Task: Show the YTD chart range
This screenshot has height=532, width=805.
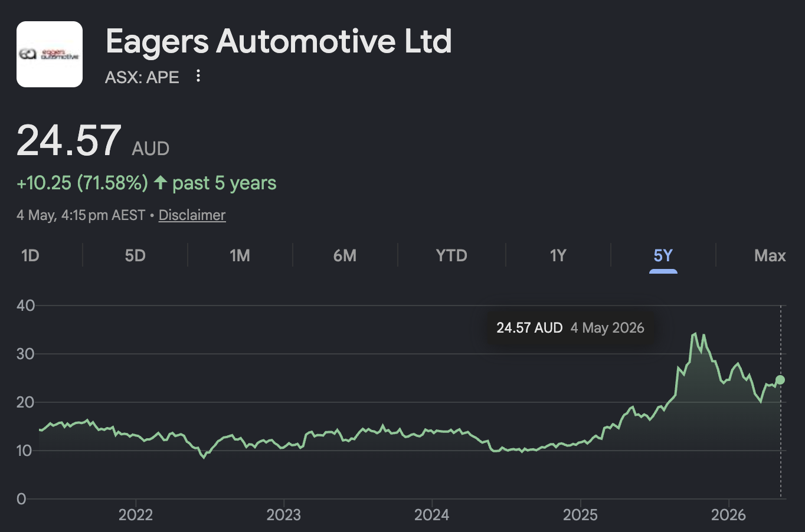Action: click(451, 255)
